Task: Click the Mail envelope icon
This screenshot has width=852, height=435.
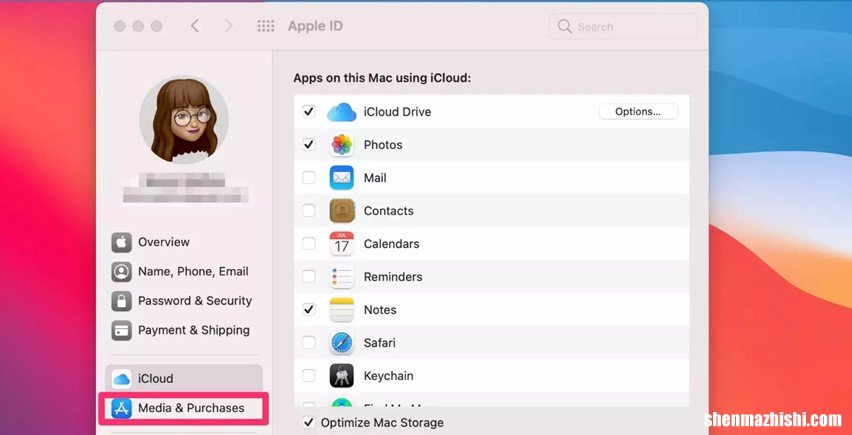Action: [x=342, y=178]
